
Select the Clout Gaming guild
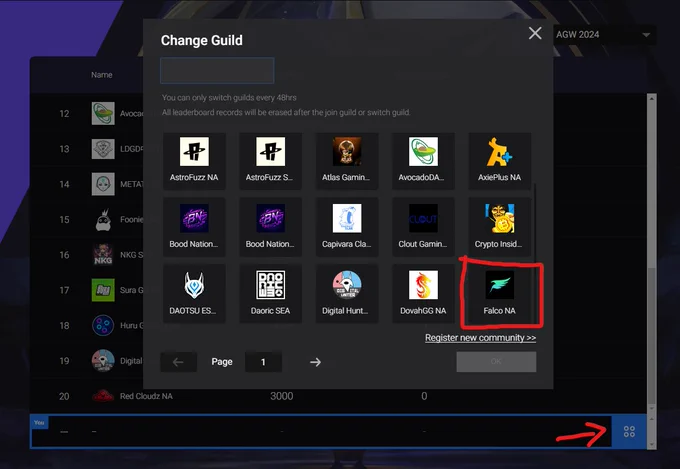click(423, 228)
